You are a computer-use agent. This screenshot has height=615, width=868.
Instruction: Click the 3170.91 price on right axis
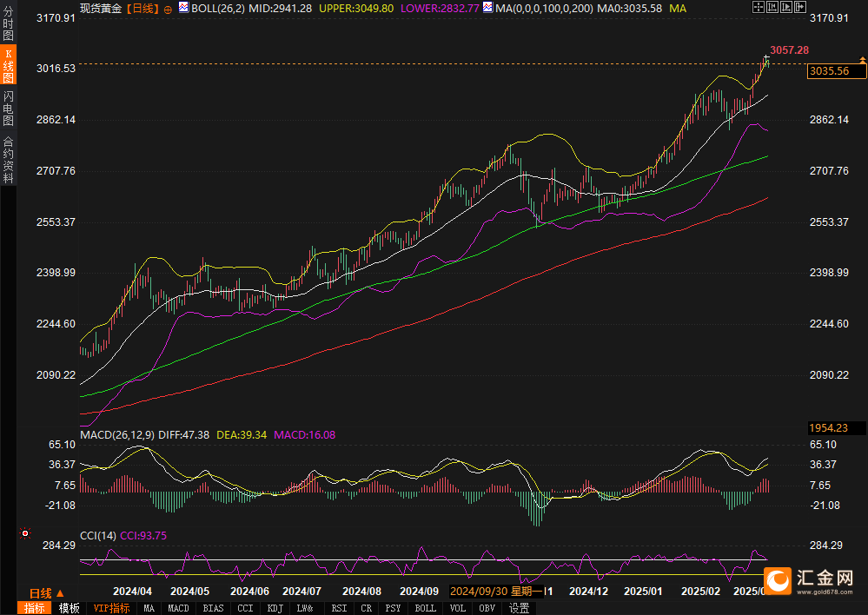click(x=829, y=17)
